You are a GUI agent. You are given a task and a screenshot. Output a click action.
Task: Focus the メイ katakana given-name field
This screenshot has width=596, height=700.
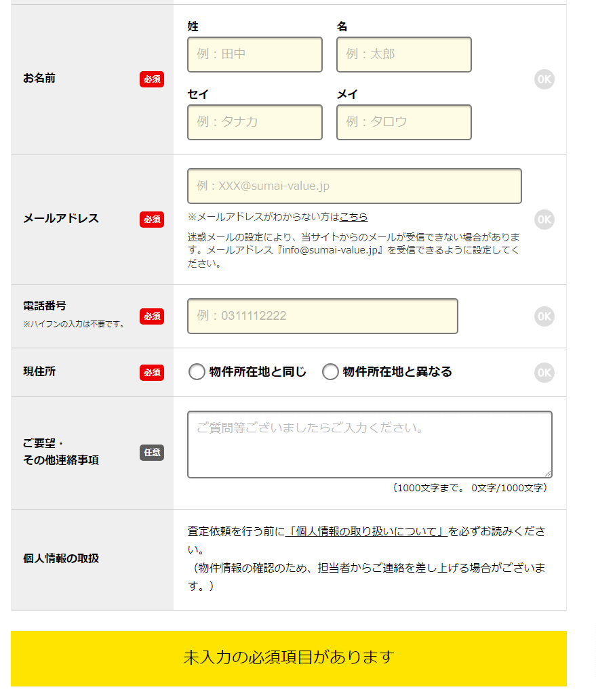pos(404,123)
